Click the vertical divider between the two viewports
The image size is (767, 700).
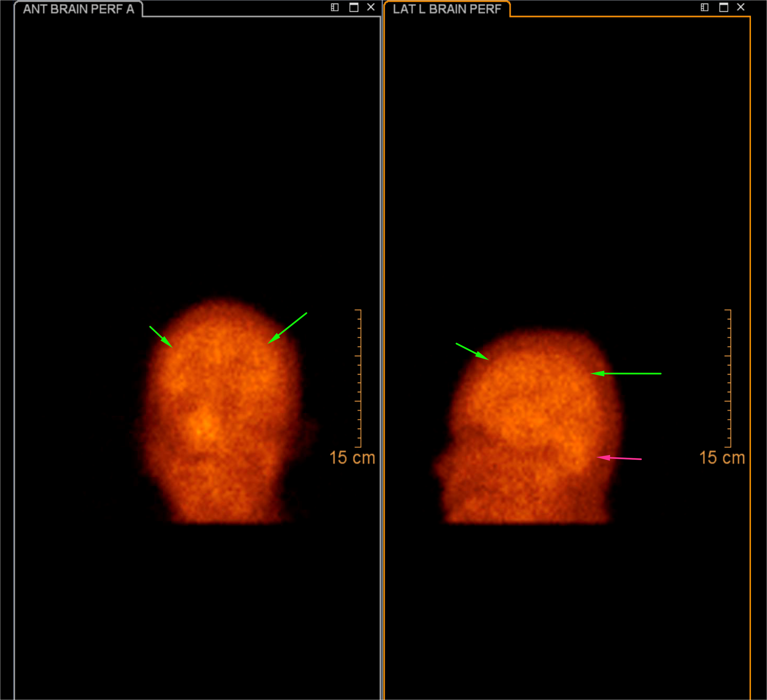point(382,350)
